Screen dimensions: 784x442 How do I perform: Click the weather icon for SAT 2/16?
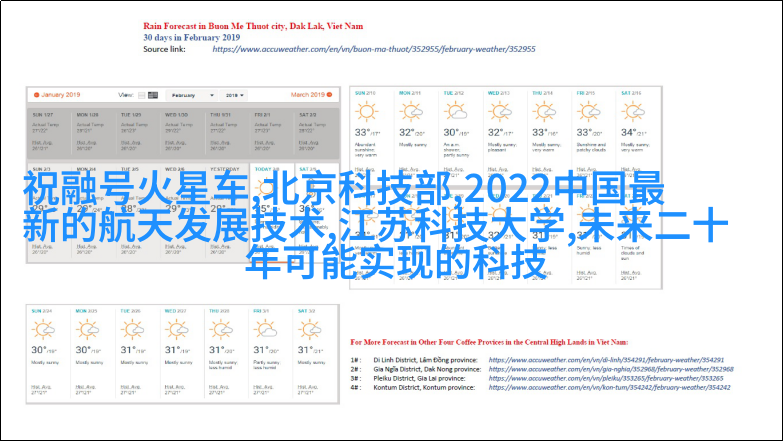pos(633,112)
